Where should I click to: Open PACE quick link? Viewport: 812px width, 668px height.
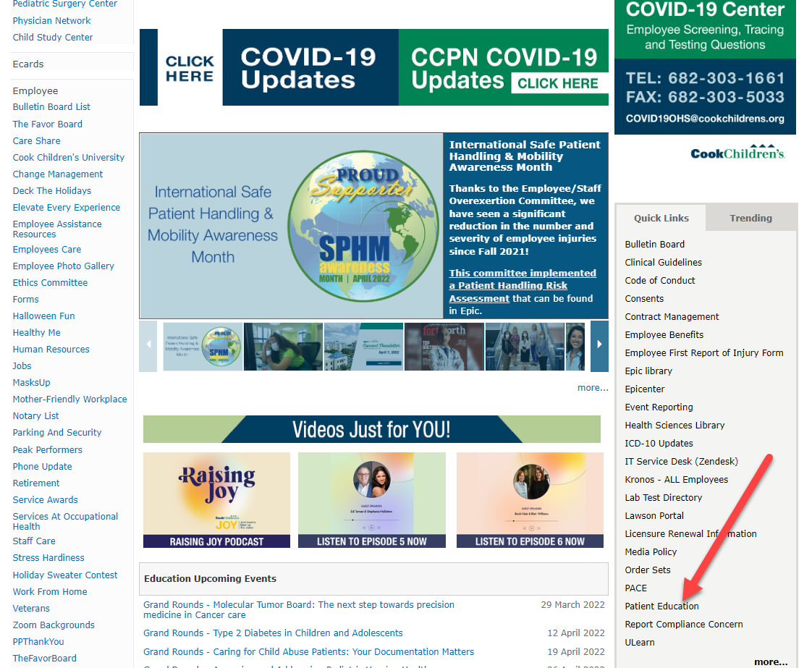click(636, 588)
